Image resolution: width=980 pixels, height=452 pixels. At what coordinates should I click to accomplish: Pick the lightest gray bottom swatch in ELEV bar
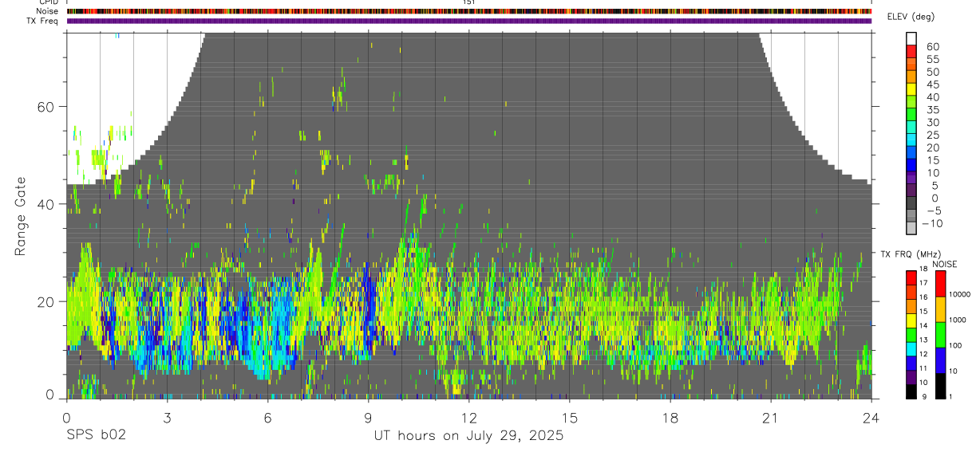911,226
